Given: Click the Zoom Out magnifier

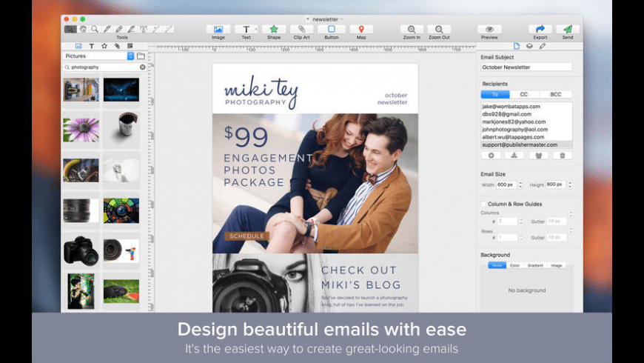Looking at the screenshot, I should pyautogui.click(x=439, y=29).
